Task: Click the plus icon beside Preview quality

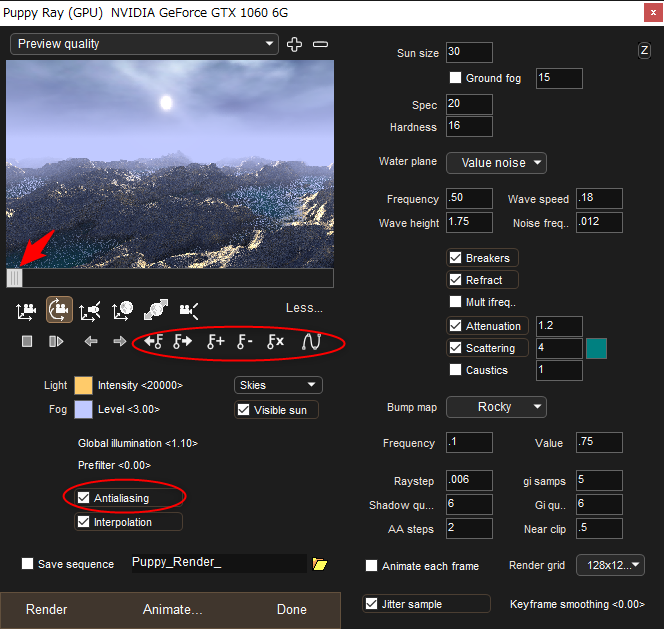Action: [294, 44]
